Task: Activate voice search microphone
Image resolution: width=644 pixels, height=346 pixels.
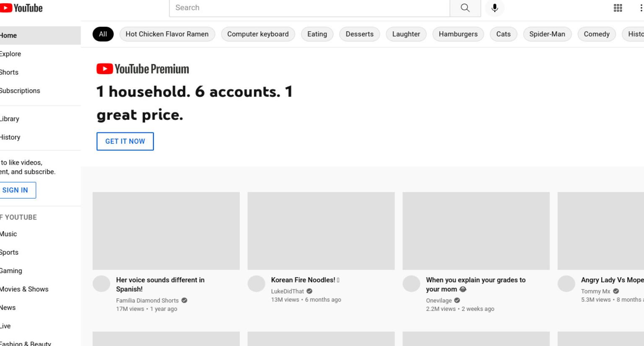Action: [495, 8]
